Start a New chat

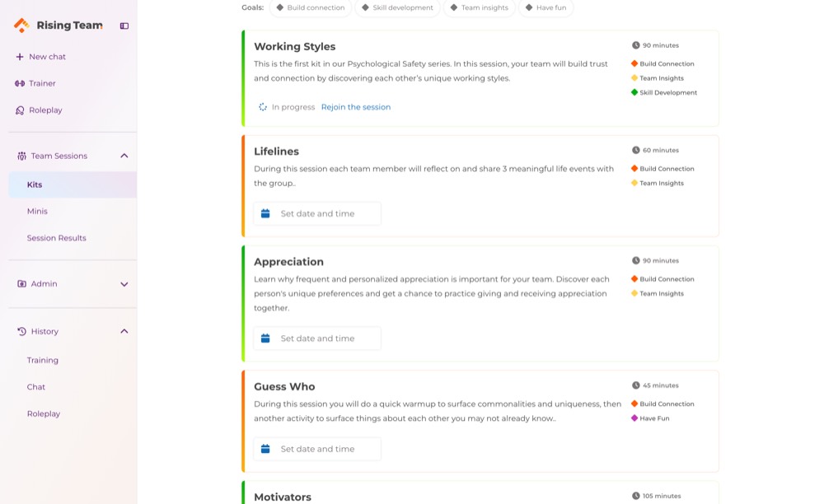pyautogui.click(x=47, y=57)
